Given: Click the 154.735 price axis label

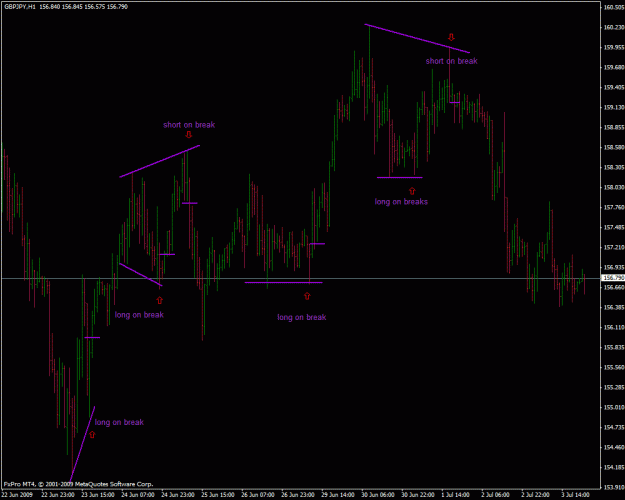Looking at the screenshot, I should tap(614, 427).
